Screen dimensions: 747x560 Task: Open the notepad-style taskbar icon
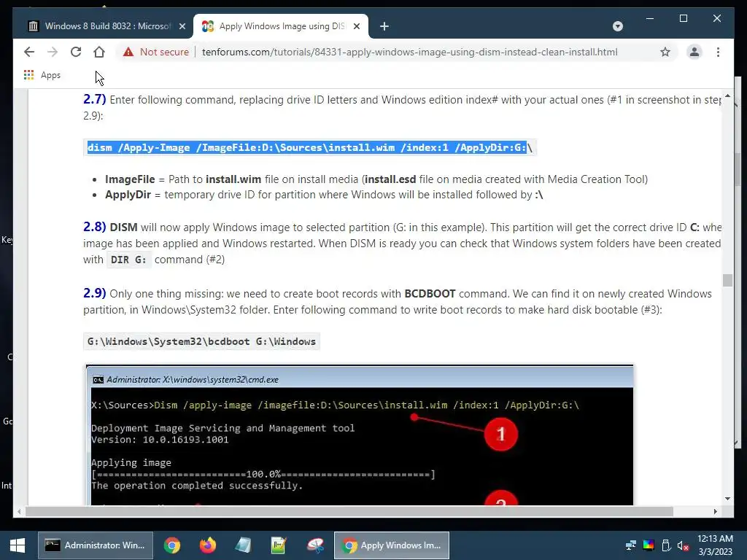(x=244, y=545)
